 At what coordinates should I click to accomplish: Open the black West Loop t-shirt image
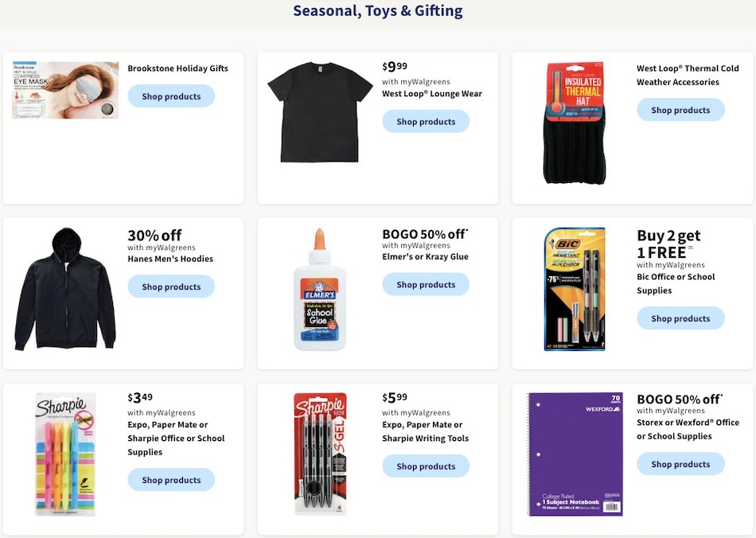pyautogui.click(x=320, y=111)
